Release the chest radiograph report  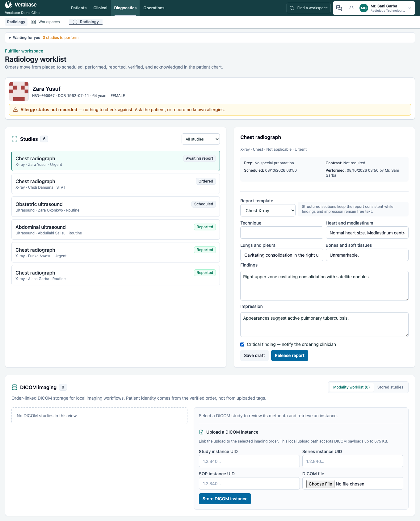290,355
